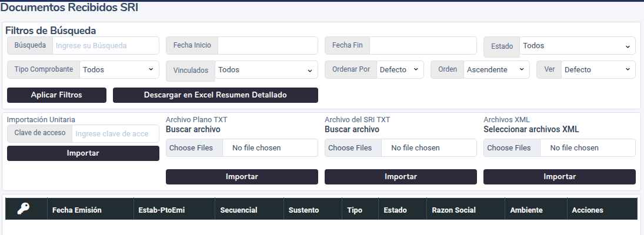The image size is (644, 235).
Task: Open the Estado dropdown
Action: click(x=578, y=46)
